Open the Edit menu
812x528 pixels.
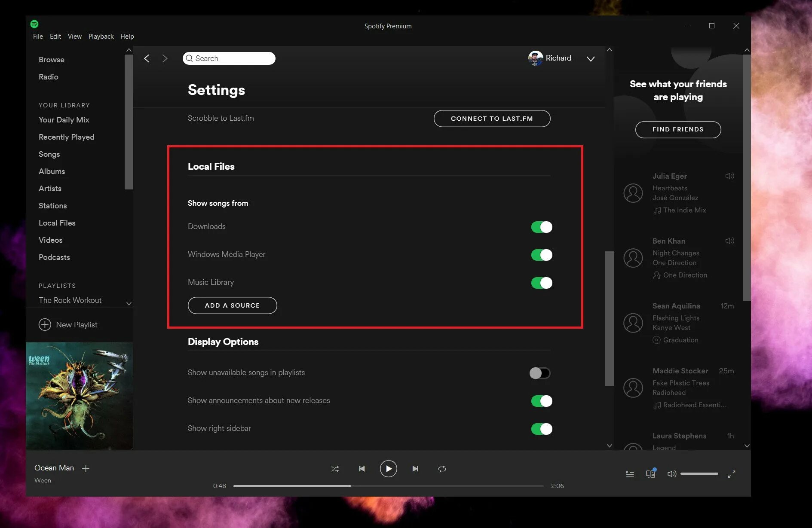click(x=55, y=37)
